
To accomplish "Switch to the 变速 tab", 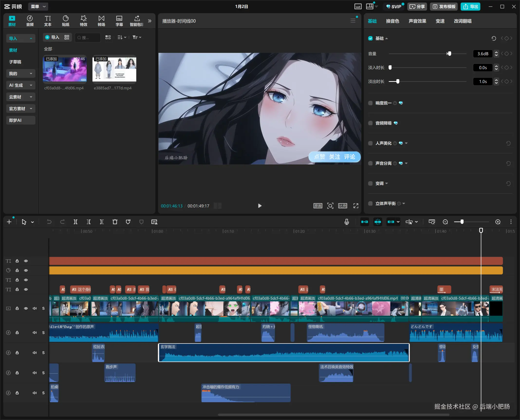I will pyautogui.click(x=440, y=21).
